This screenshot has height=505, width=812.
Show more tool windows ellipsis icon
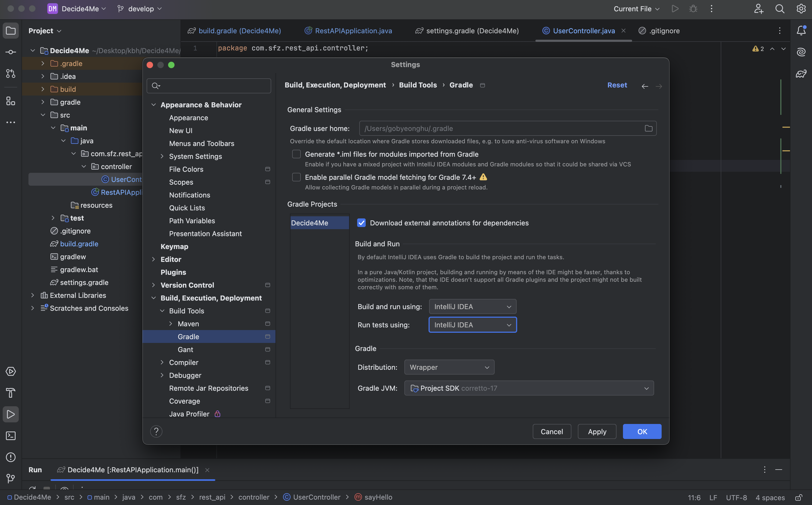tap(11, 122)
